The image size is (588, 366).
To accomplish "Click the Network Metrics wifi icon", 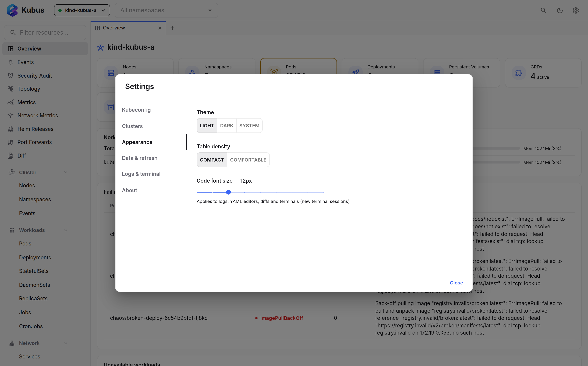I will 10,115.
